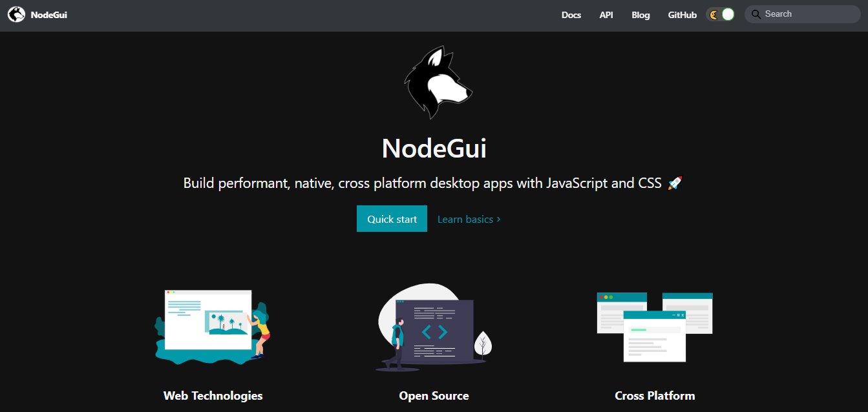Open the GitHub link in navbar
Image resolution: width=868 pixels, height=412 pixels.
coord(683,15)
